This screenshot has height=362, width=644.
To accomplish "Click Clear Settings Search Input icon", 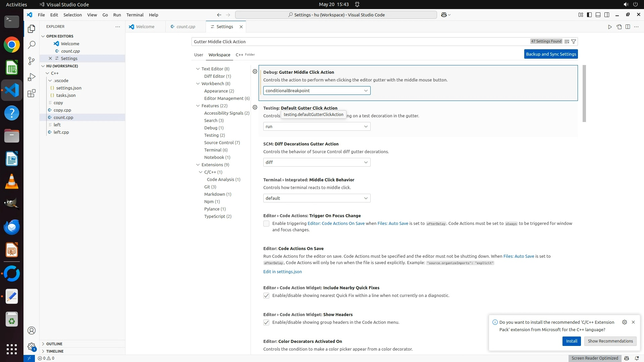I will pyautogui.click(x=567, y=42).
